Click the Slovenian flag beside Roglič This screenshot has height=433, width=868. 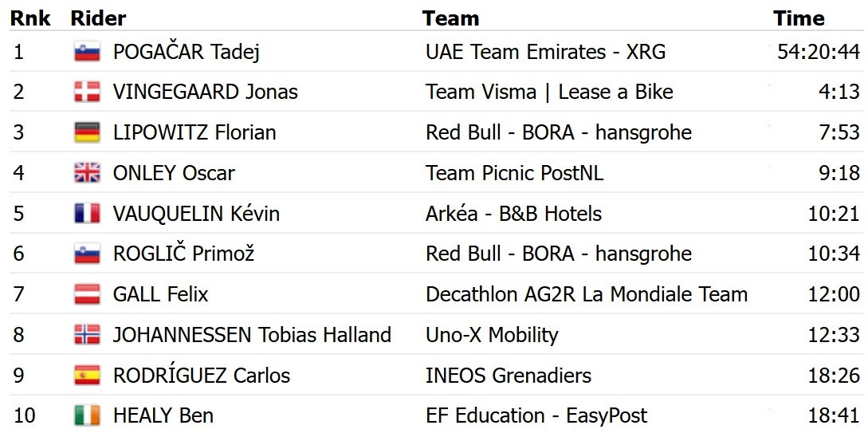coord(87,254)
